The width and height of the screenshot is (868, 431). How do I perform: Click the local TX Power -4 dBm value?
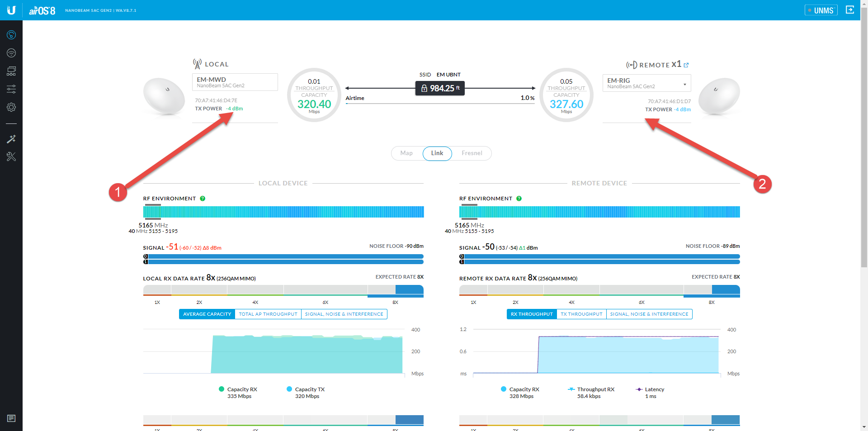click(235, 109)
